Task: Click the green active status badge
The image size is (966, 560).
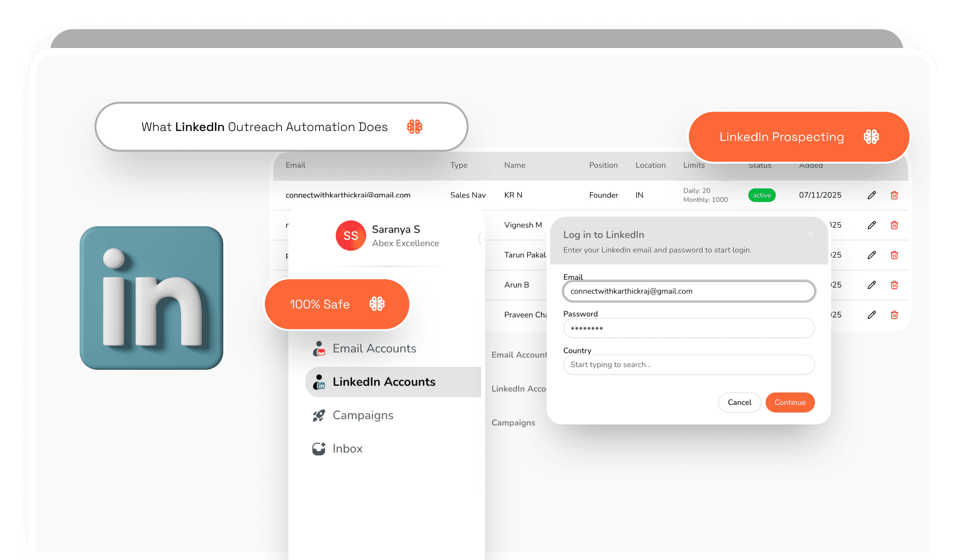Action: pos(761,195)
